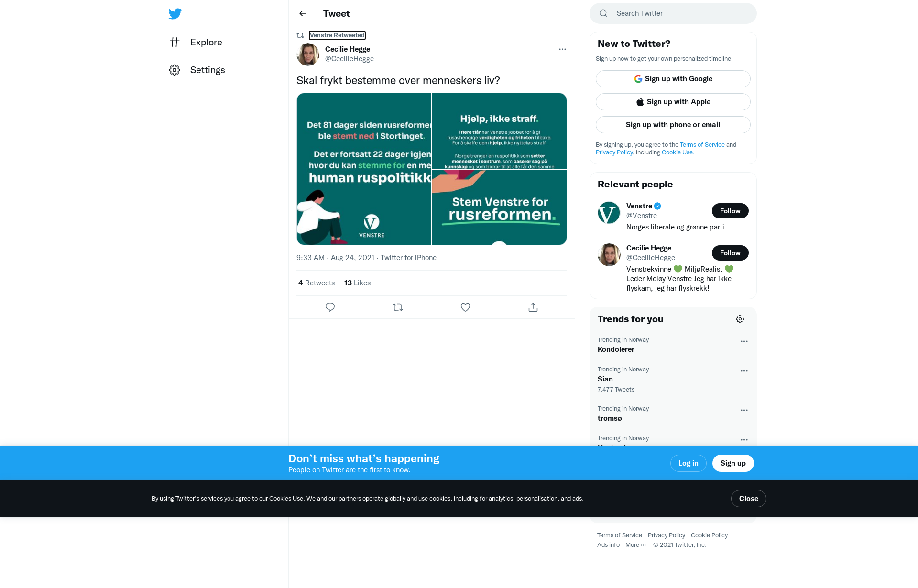Retweet using the retweet icon below tweet
Image resolution: width=918 pixels, height=588 pixels.
tap(398, 307)
